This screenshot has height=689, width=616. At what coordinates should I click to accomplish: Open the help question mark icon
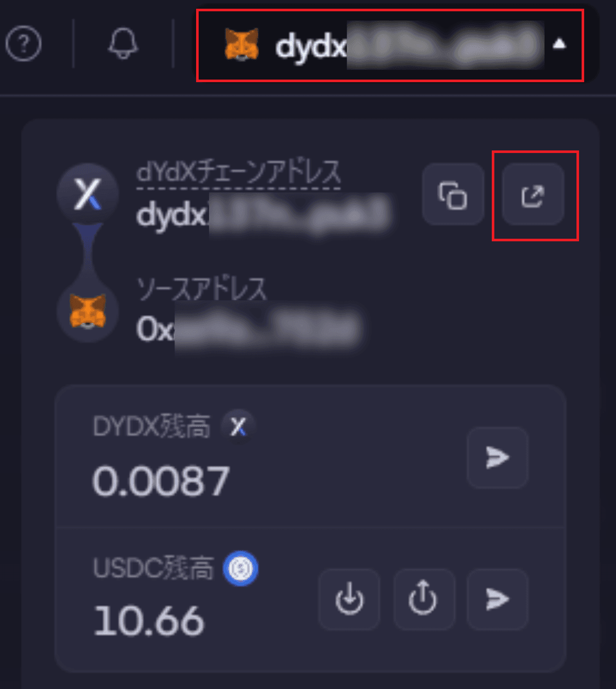[x=24, y=44]
